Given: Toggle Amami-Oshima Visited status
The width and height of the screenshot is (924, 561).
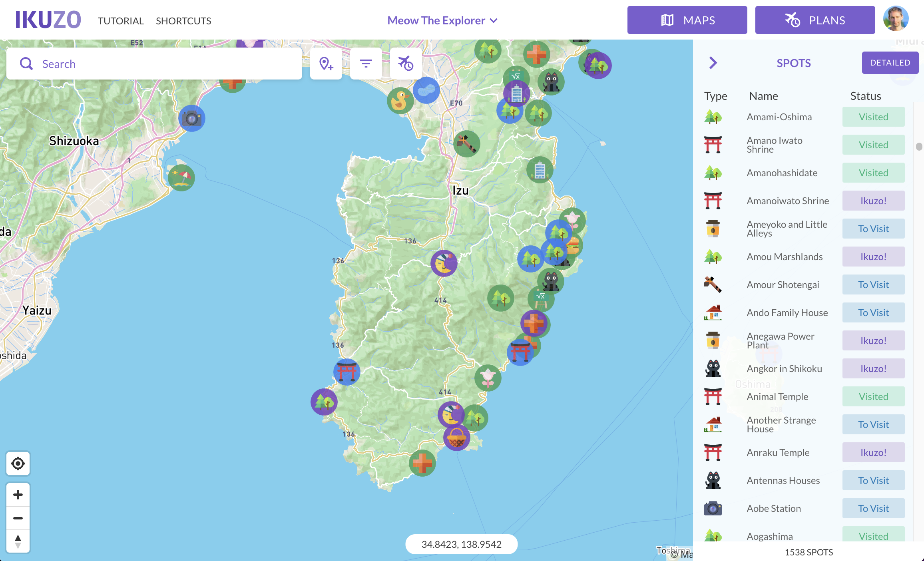Looking at the screenshot, I should point(873,117).
